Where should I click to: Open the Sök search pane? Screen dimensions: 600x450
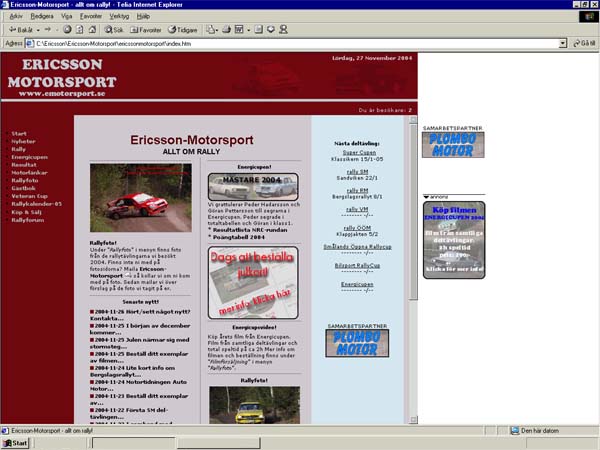pos(114,29)
